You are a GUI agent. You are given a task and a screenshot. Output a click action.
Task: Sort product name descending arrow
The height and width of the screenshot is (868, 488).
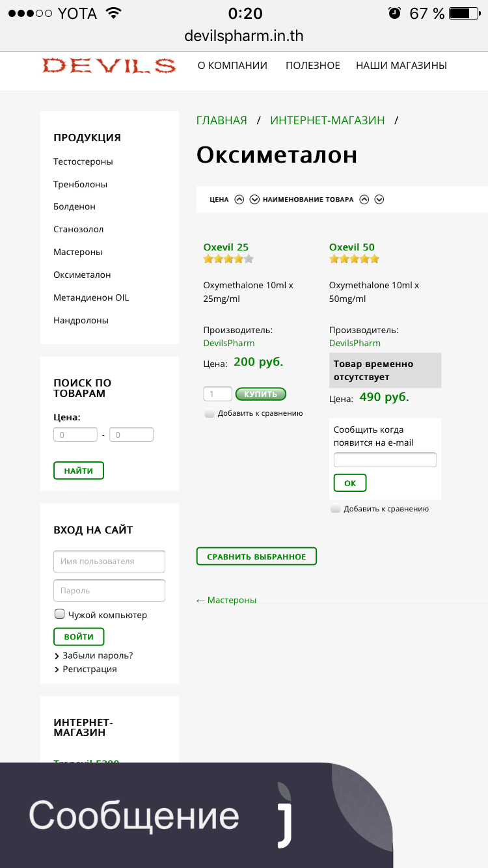pyautogui.click(x=379, y=200)
